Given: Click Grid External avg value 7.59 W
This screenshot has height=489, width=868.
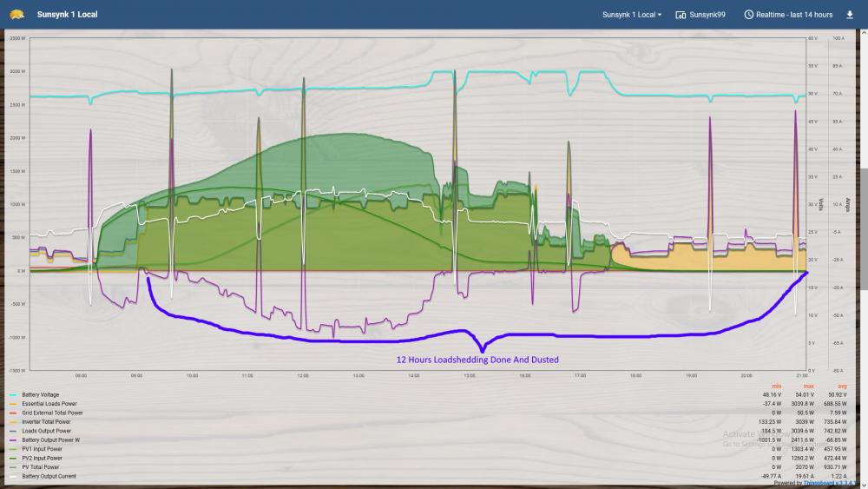Looking at the screenshot, I should point(838,413).
